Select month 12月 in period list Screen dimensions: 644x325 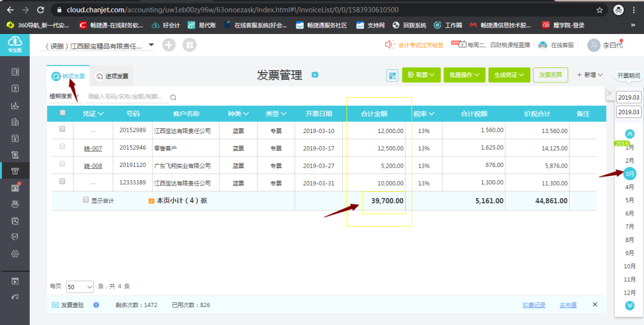tap(630, 293)
